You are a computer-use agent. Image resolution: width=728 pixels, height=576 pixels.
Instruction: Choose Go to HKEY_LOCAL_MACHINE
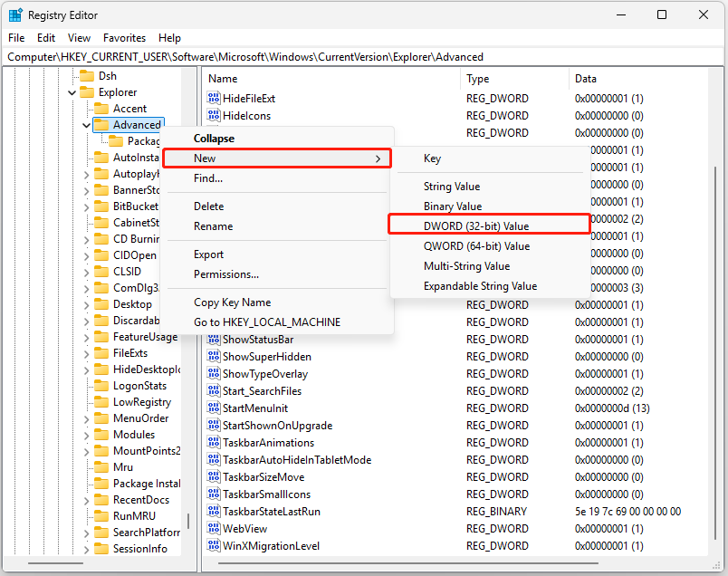coord(277,322)
